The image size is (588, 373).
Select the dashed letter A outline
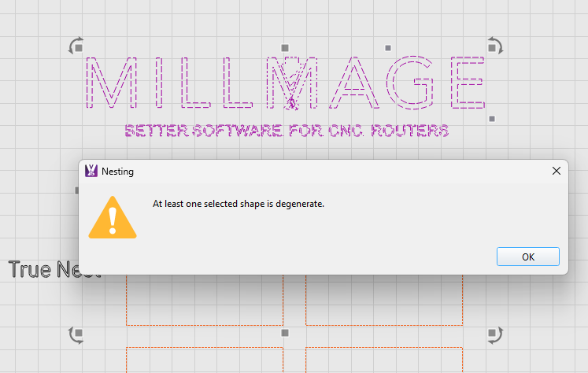[x=354, y=83]
